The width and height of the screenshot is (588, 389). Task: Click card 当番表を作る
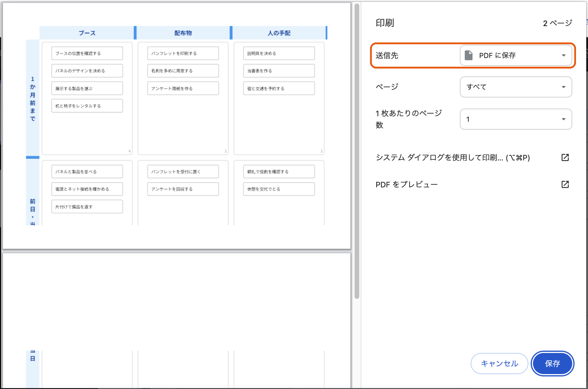tap(279, 71)
